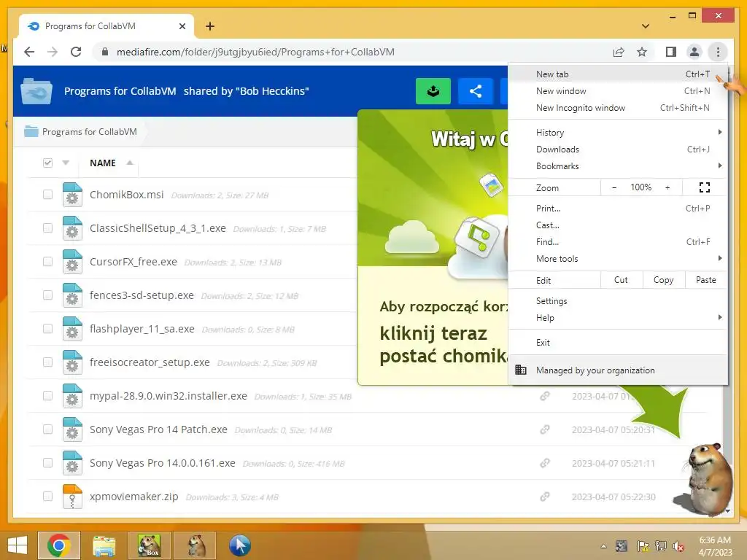Open the tab search chevron in title bar

point(645,26)
